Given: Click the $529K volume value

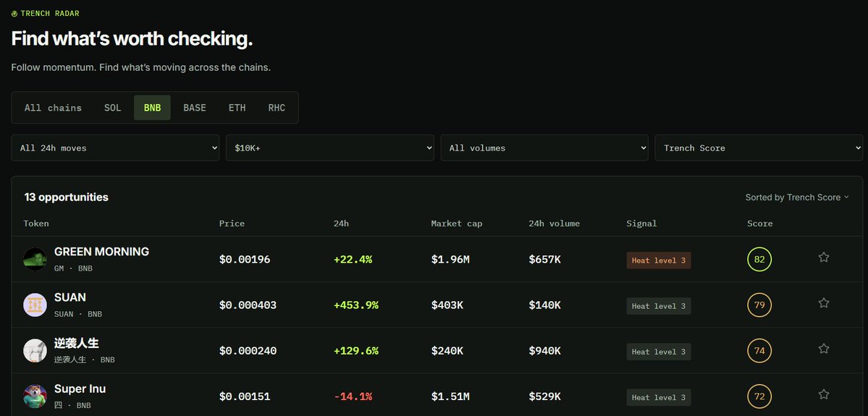Looking at the screenshot, I should [x=544, y=396].
